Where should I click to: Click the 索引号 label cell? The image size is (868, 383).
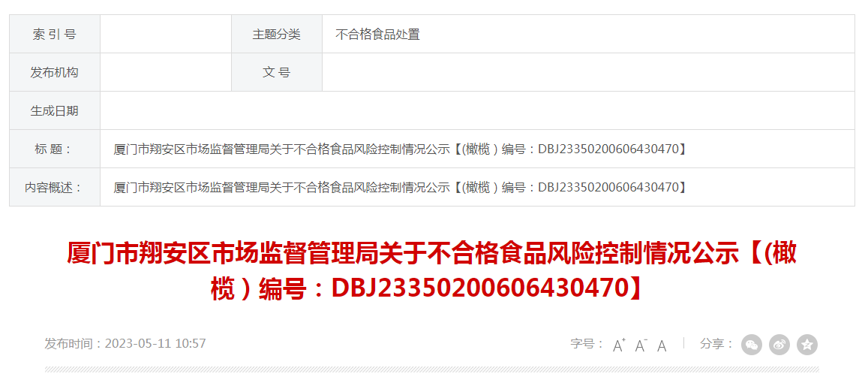pyautogui.click(x=55, y=35)
